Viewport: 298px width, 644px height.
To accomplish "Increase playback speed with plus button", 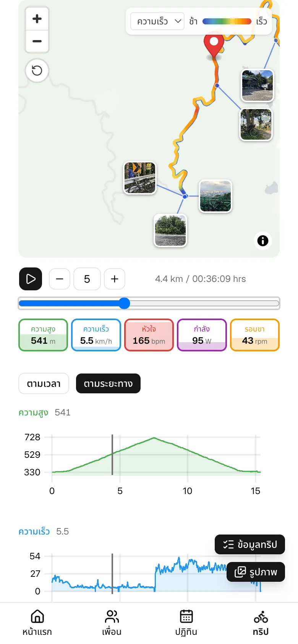I will pyautogui.click(x=115, y=279).
